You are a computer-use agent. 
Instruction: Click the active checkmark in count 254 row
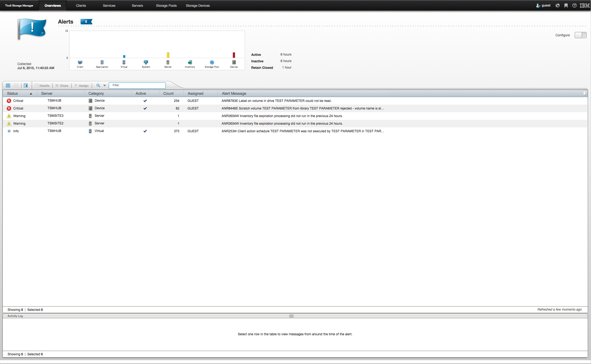[x=145, y=101]
